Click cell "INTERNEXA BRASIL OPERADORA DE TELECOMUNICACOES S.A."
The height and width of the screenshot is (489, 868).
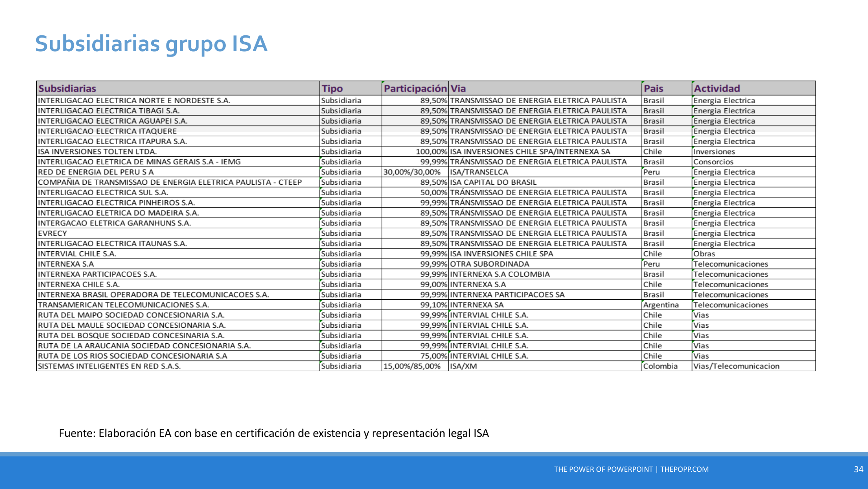coord(178,295)
